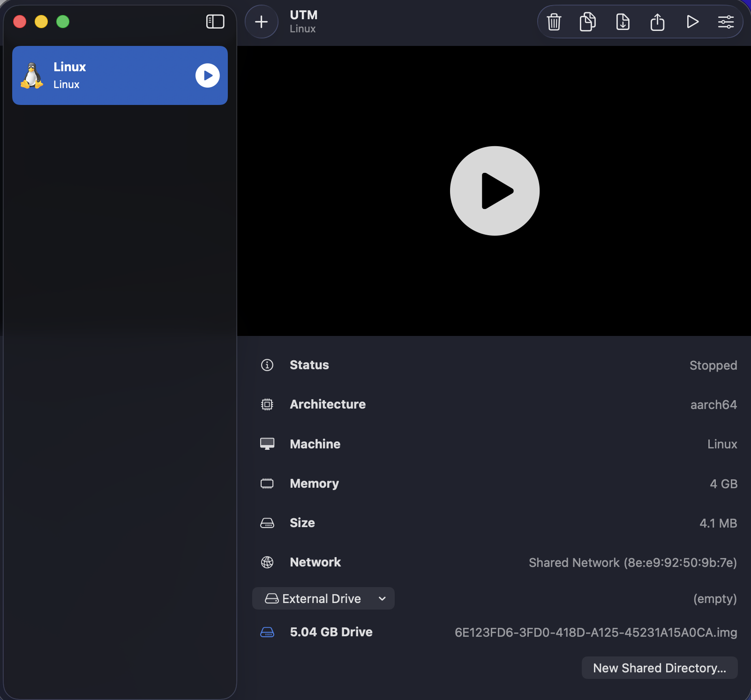Click the 5.04 GB Drive entry
This screenshot has width=751, height=700.
331,632
